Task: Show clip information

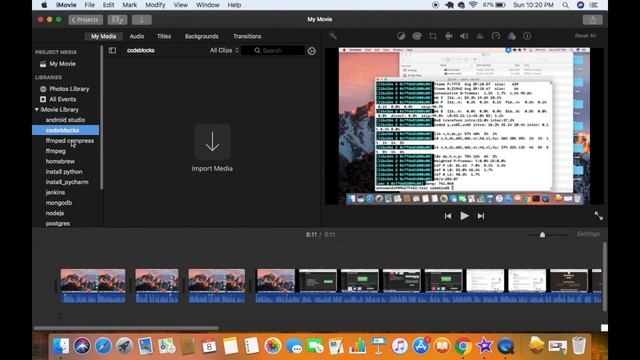Action: click(x=527, y=36)
